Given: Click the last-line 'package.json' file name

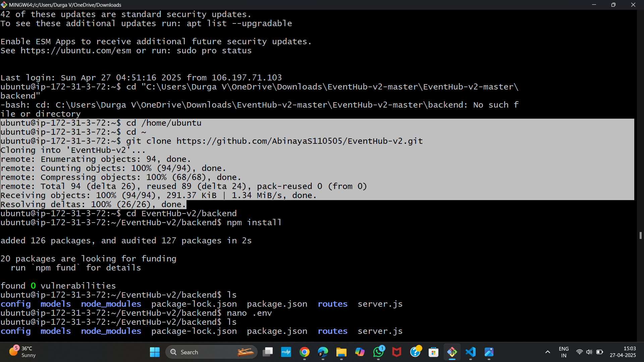Looking at the screenshot, I should pyautogui.click(x=277, y=331).
